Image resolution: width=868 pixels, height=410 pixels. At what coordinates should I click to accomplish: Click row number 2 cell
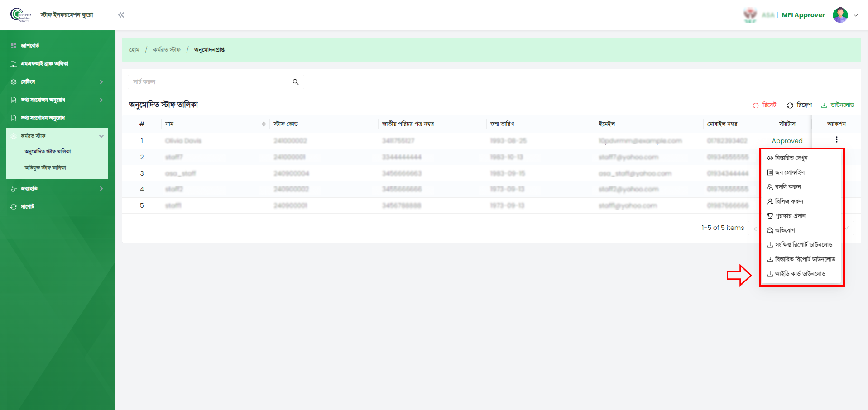142,157
